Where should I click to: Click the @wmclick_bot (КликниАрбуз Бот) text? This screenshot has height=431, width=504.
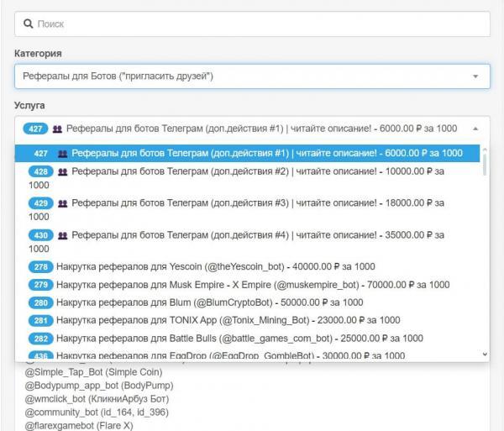point(97,399)
